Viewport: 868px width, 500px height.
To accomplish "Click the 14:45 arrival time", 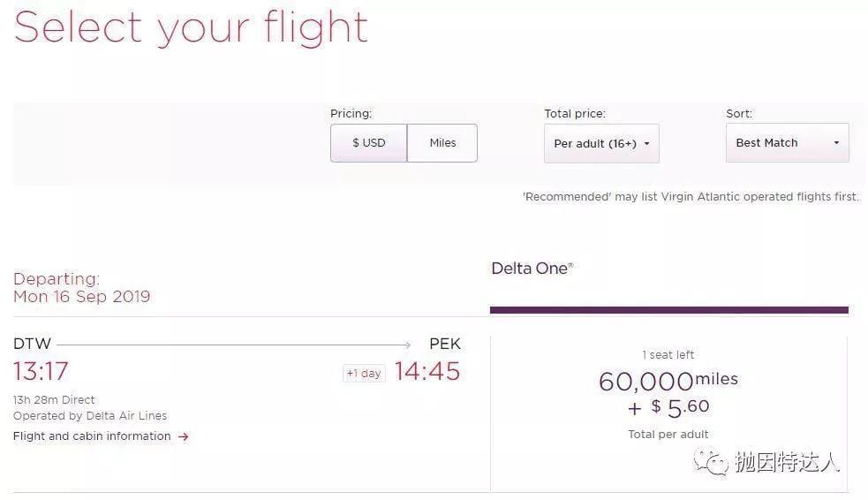I will pyautogui.click(x=427, y=371).
